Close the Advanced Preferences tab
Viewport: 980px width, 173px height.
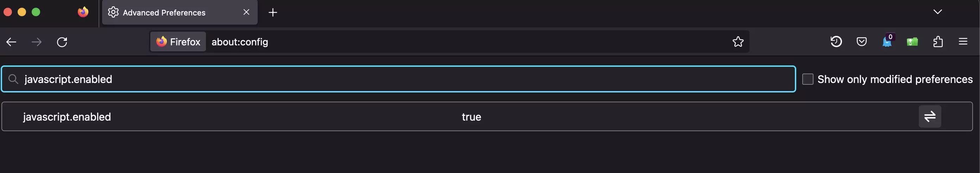246,12
